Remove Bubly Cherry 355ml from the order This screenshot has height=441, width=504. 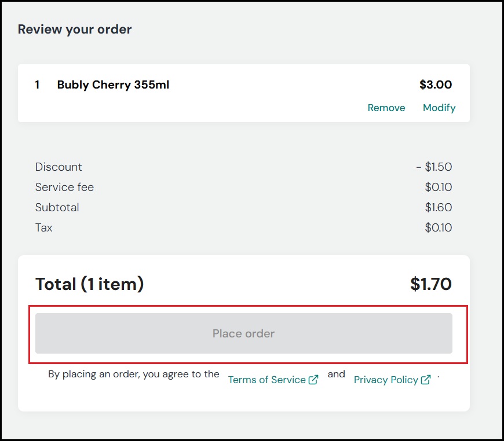[x=386, y=108]
